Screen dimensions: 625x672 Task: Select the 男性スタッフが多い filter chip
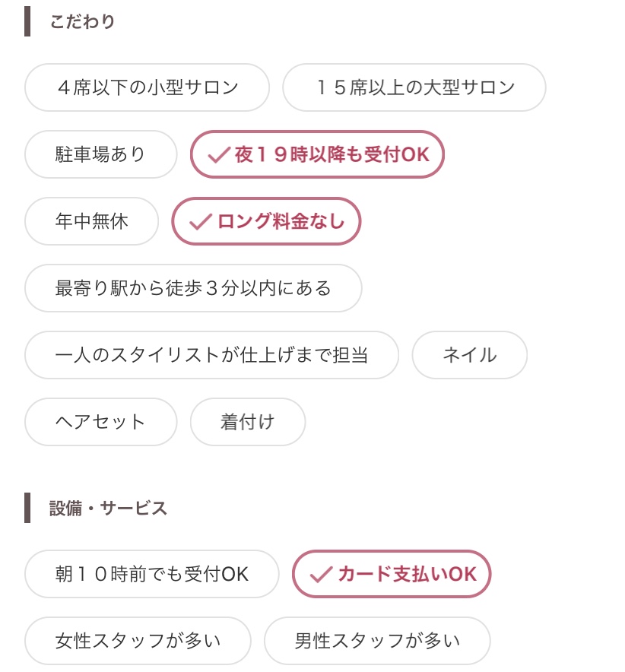(x=377, y=641)
